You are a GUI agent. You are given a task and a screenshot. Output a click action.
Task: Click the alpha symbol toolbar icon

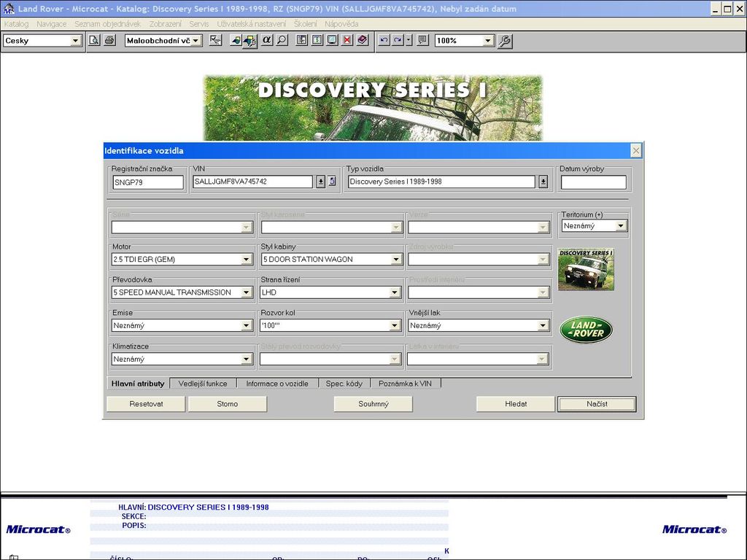point(267,40)
